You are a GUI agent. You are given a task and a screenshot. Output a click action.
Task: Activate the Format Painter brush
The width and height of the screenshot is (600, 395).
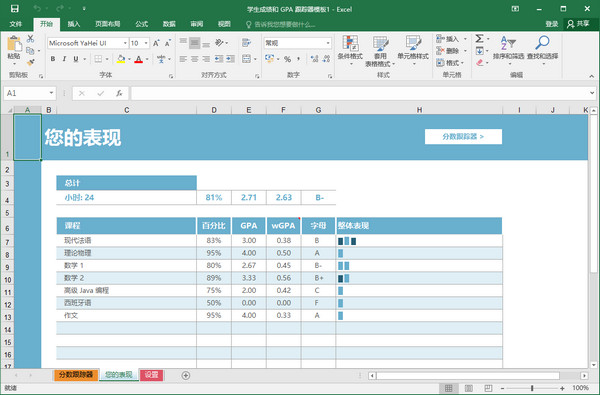[30, 62]
